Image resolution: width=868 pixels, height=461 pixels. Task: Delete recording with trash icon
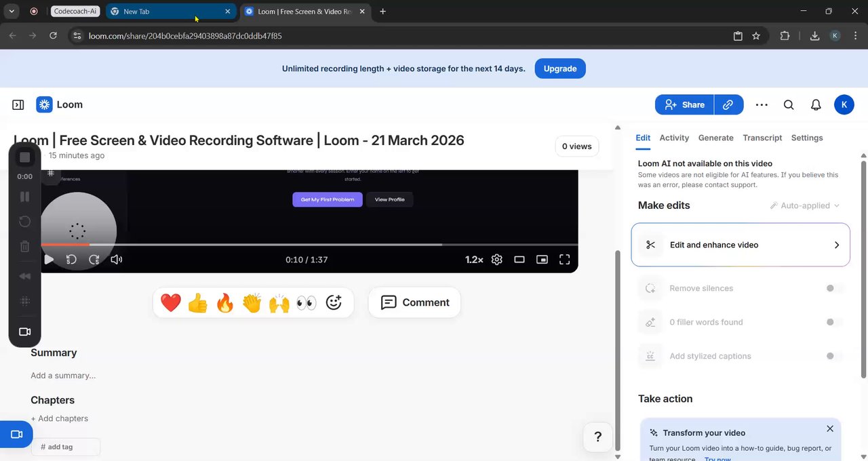pyautogui.click(x=25, y=247)
